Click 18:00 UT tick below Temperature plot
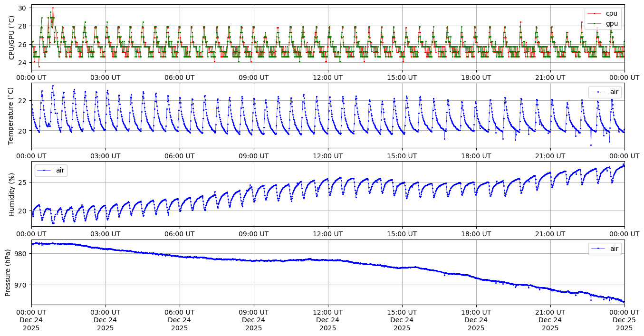The image size is (644, 336). 476,156
